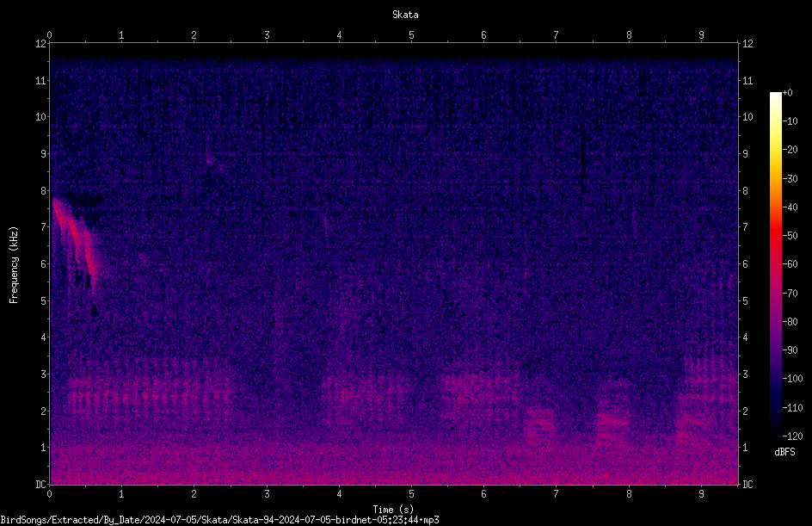Select the "Frequency (kHz)" axis label
The width and height of the screenshot is (812, 526).
point(14,265)
